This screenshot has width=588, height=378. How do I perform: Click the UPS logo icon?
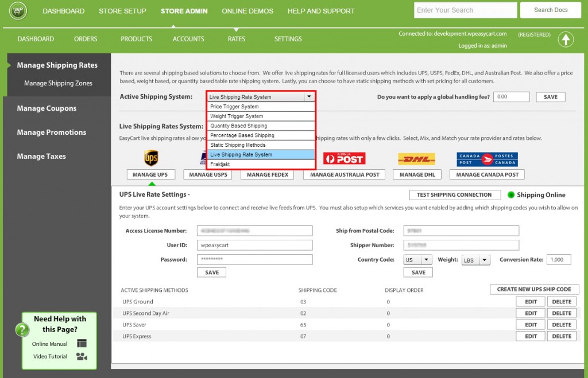[151, 158]
